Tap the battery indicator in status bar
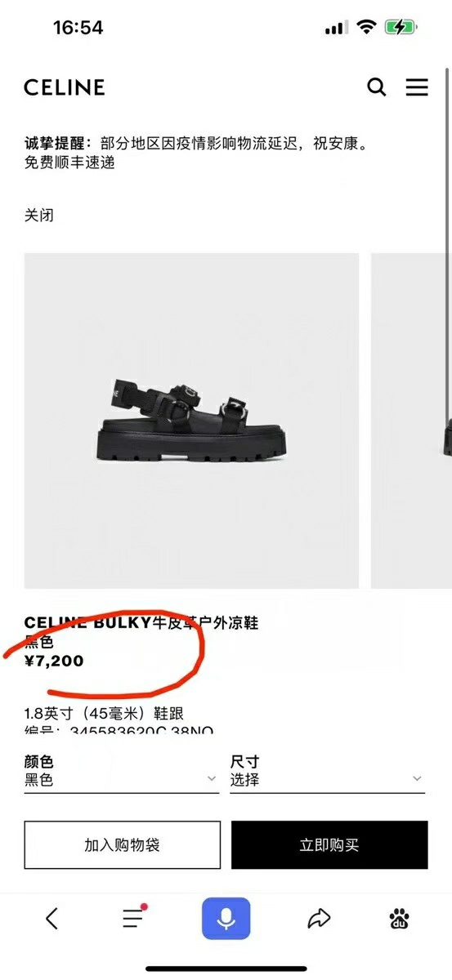This screenshot has width=452, height=980. (401, 28)
